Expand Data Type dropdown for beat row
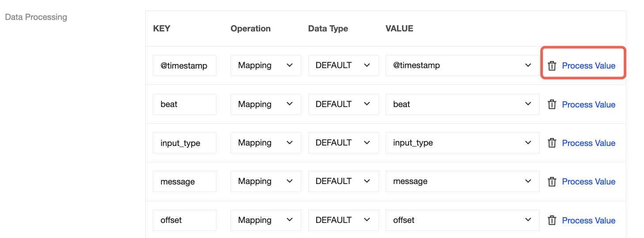Screen dimensions: 644x238 pos(343,104)
